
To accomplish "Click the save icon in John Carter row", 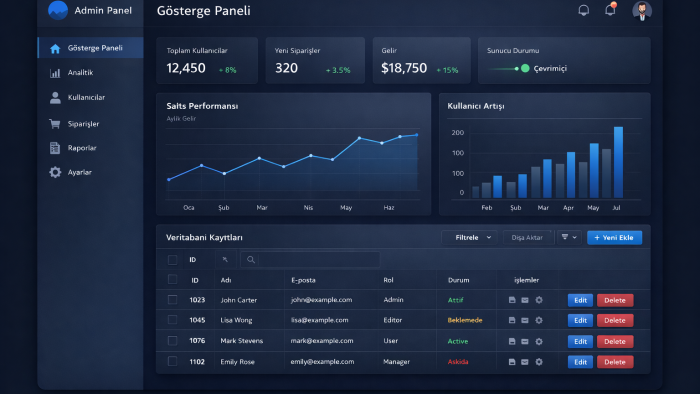I will pos(512,300).
